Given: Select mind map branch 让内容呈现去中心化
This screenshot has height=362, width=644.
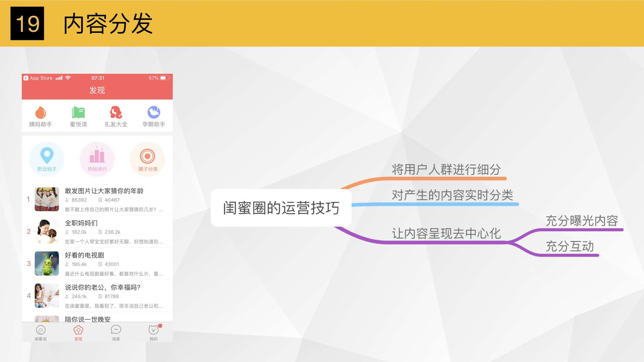Looking at the screenshot, I should 446,233.
